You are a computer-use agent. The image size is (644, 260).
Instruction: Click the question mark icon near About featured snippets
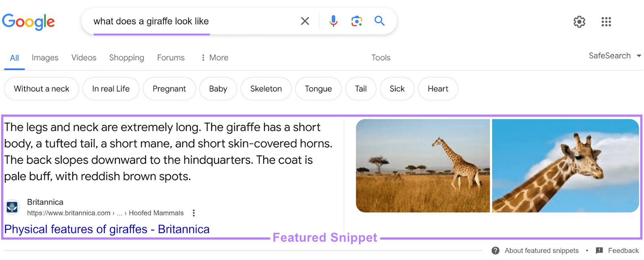pyautogui.click(x=495, y=250)
